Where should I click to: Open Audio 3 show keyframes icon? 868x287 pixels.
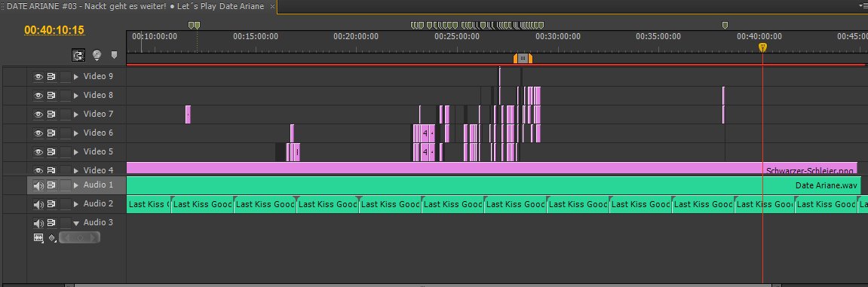(51, 238)
